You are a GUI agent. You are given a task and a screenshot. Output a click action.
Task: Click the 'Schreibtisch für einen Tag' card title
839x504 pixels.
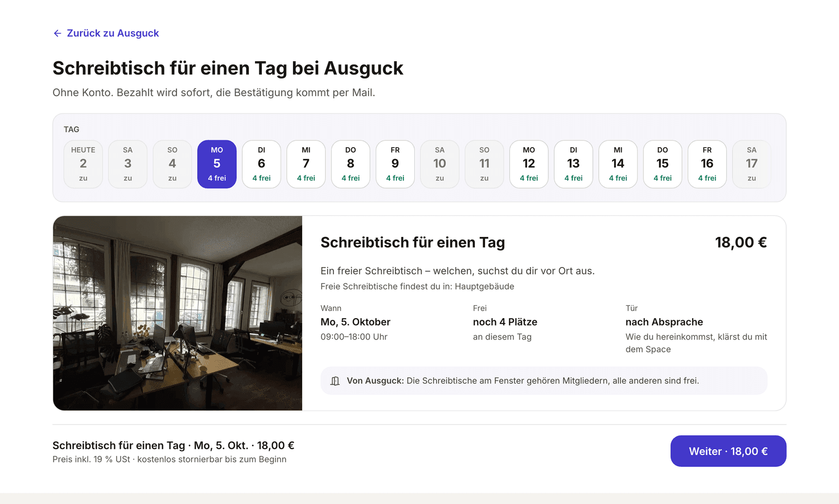[x=413, y=243]
